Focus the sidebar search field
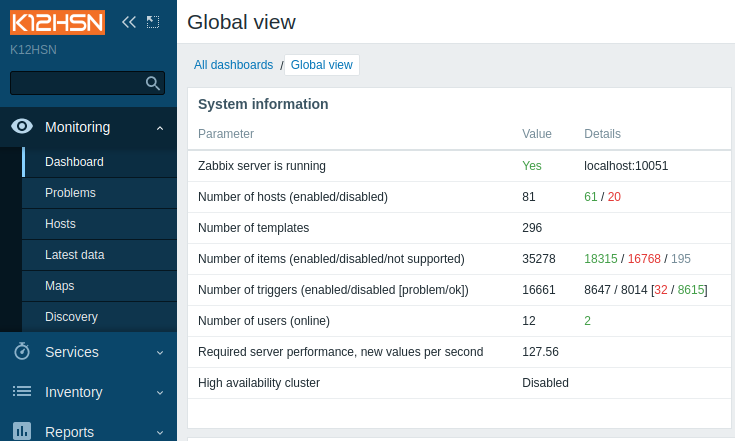The image size is (735, 441). click(x=78, y=83)
